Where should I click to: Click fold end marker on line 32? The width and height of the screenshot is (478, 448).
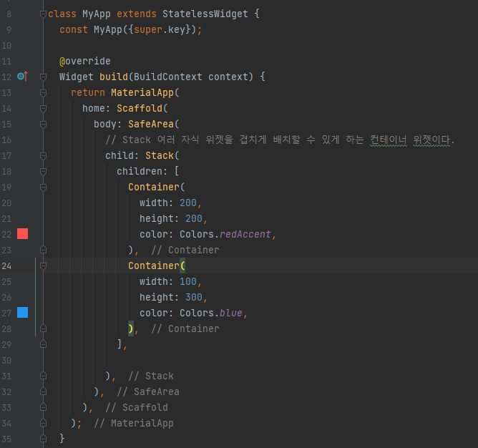43,391
